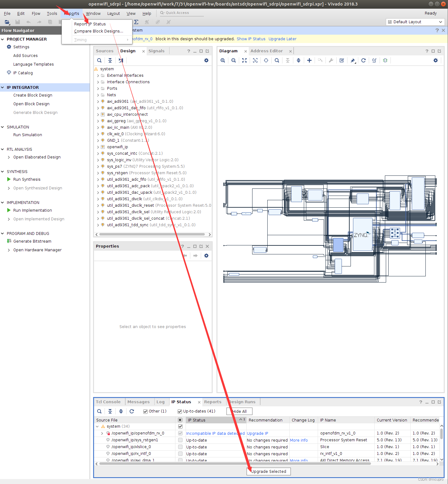Open Design panel settings gear
The image size is (448, 484).
point(206,60)
